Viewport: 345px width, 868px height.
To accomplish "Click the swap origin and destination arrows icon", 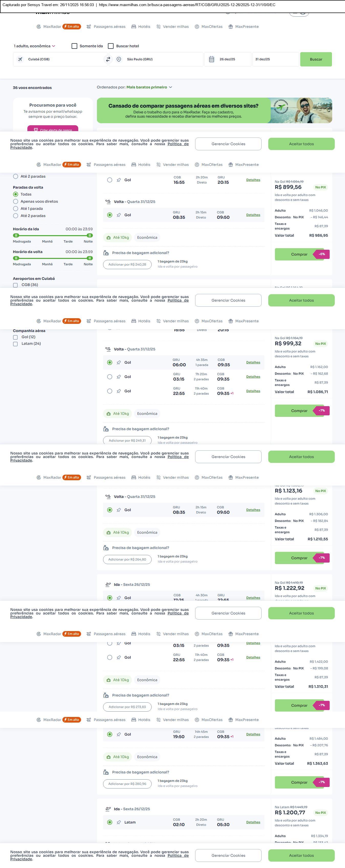I will 108,59.
